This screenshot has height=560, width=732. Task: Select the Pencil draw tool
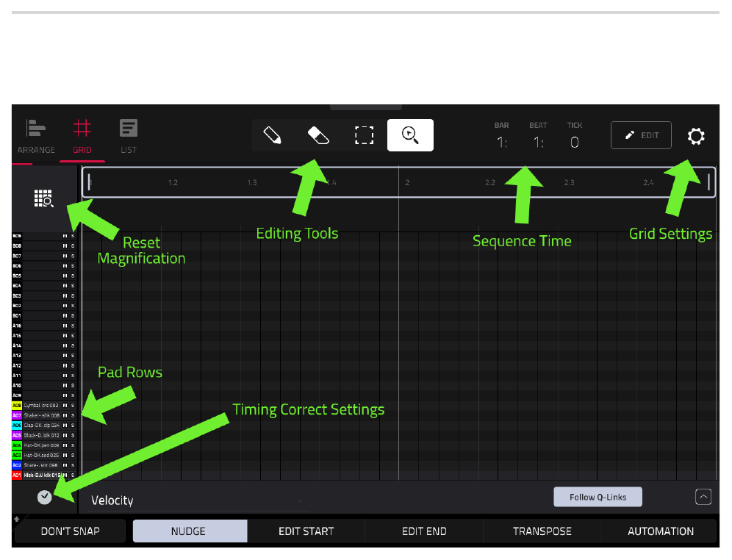coord(272,135)
